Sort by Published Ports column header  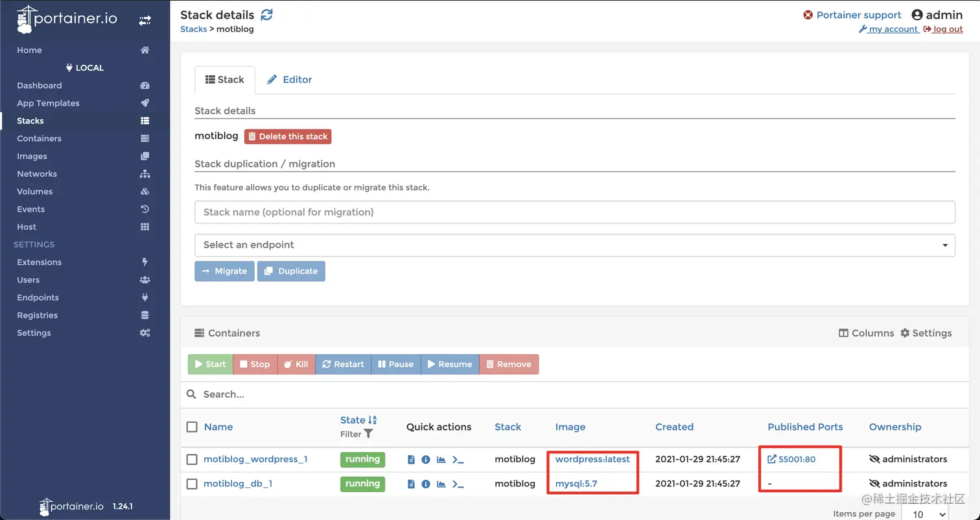point(805,427)
